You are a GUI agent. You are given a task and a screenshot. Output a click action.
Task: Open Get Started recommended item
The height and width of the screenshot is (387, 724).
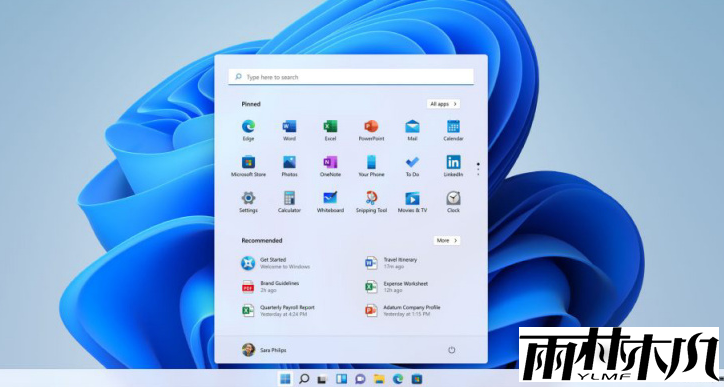pyautogui.click(x=276, y=263)
